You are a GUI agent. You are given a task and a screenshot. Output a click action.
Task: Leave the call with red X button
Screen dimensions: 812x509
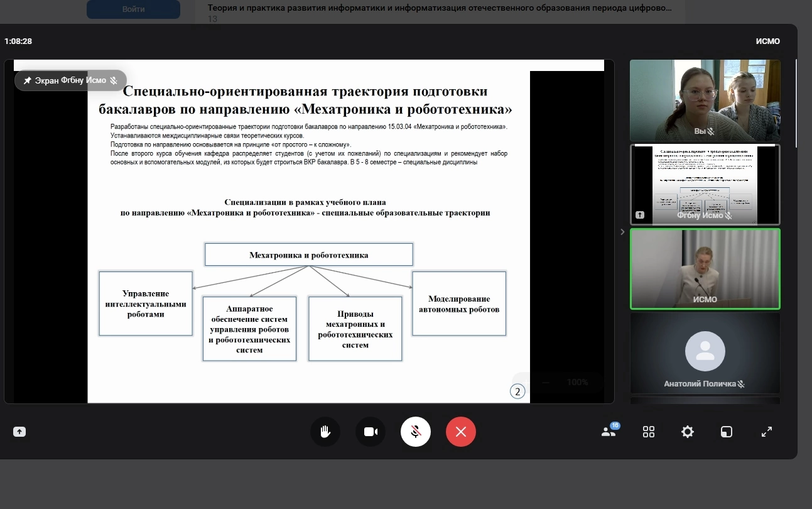coord(461,432)
